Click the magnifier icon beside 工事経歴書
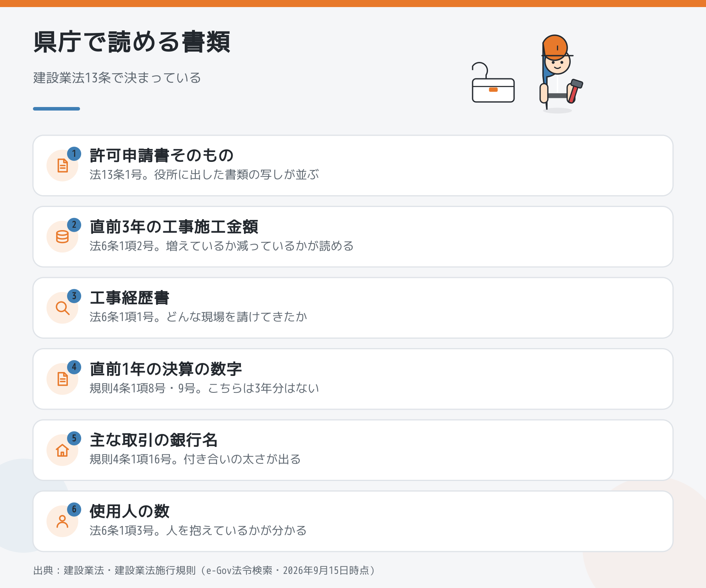Viewport: 706px width, 588px height. tap(62, 308)
